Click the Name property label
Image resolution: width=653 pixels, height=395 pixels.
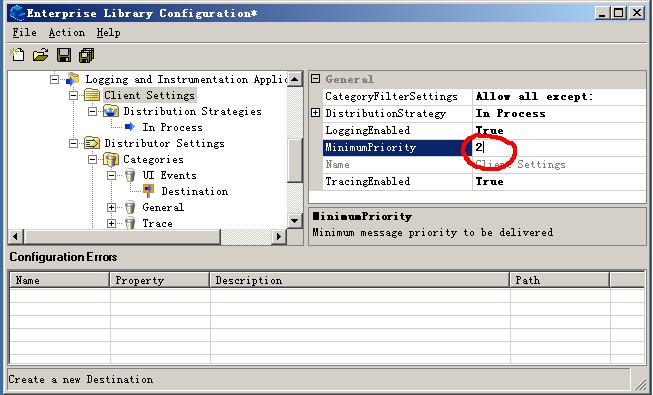click(x=337, y=164)
